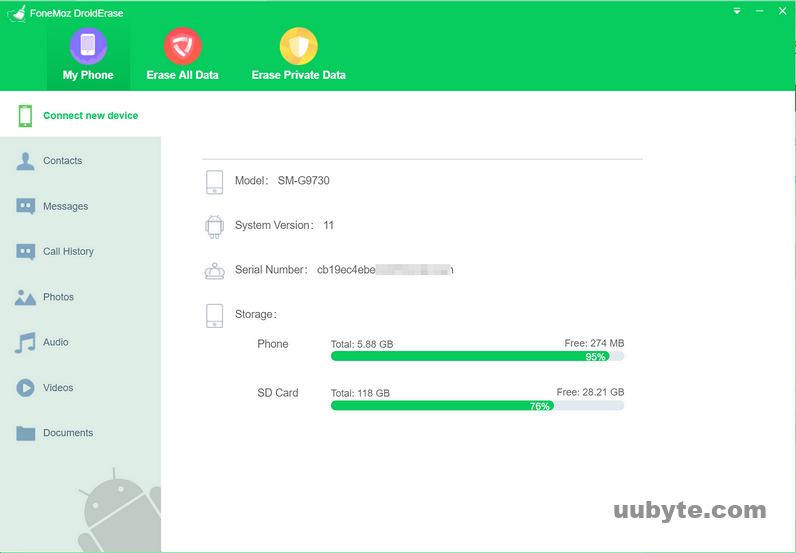
Task: Select Messages in the sidebar
Action: coord(80,206)
